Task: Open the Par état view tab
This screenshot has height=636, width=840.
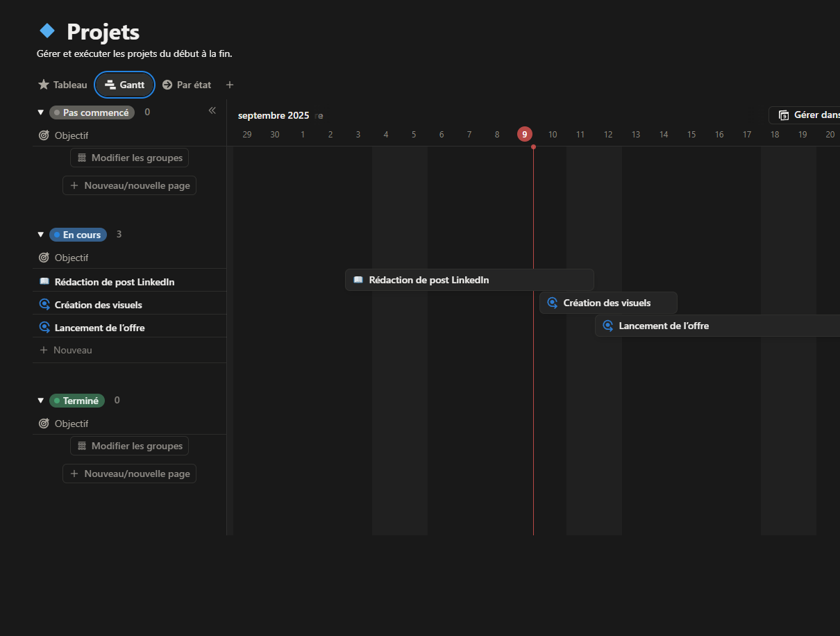Action: point(187,85)
